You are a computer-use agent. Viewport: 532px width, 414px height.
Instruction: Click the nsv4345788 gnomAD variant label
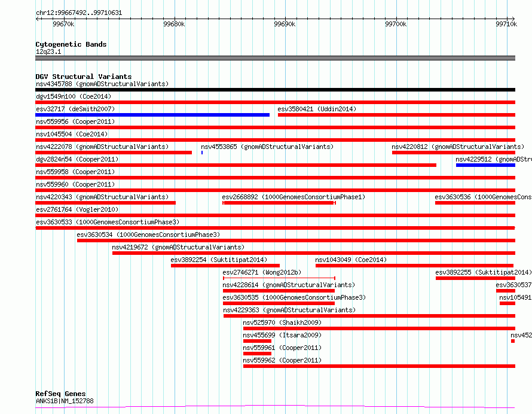click(x=102, y=84)
